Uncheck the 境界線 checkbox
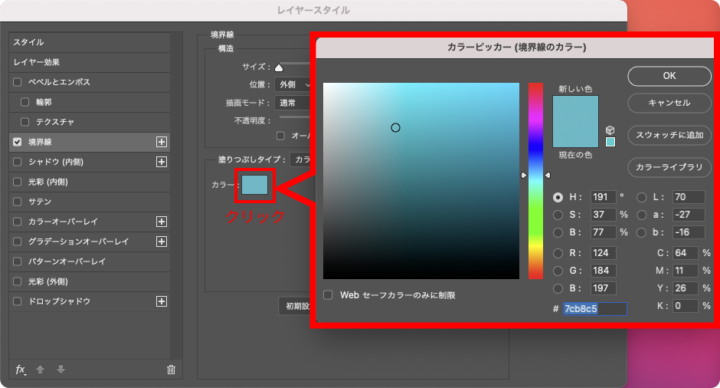720x388 pixels. click(17, 142)
